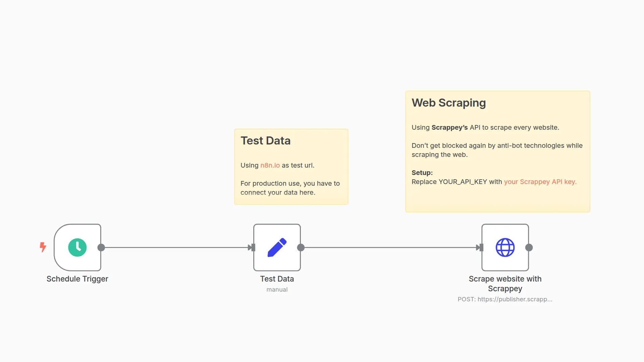Click the "manual" subtitle under Test Data

277,290
